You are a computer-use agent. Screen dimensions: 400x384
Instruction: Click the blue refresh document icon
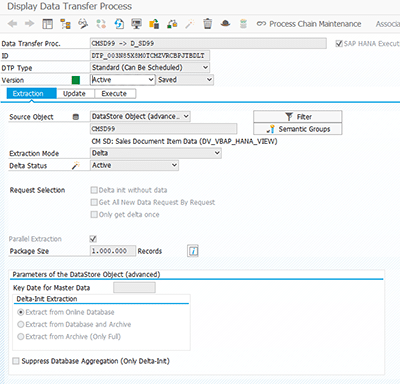[x=119, y=24]
